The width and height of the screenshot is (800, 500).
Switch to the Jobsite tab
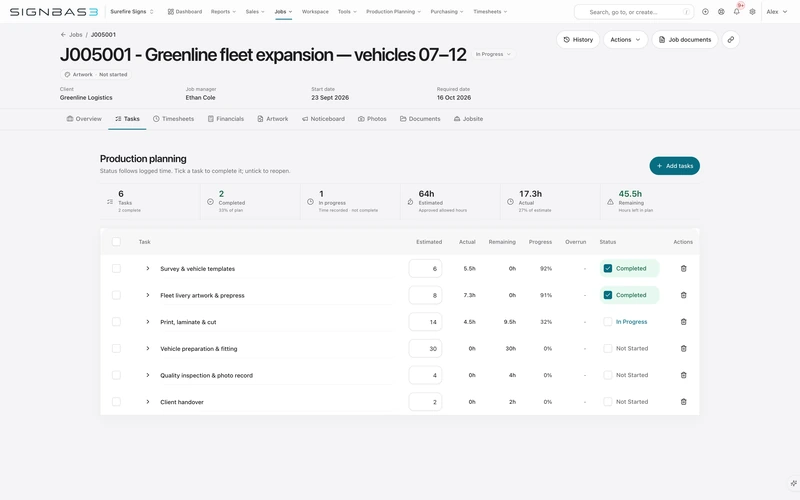coord(468,119)
